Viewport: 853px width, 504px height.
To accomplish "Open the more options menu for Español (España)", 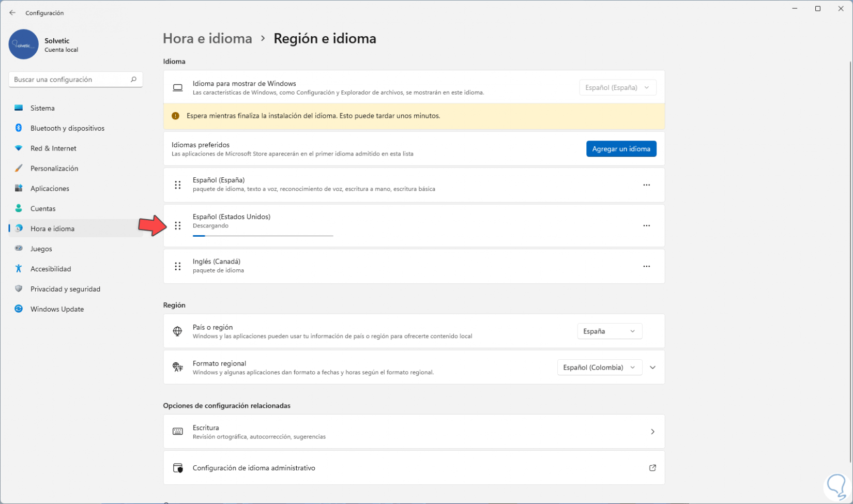I will tap(646, 185).
